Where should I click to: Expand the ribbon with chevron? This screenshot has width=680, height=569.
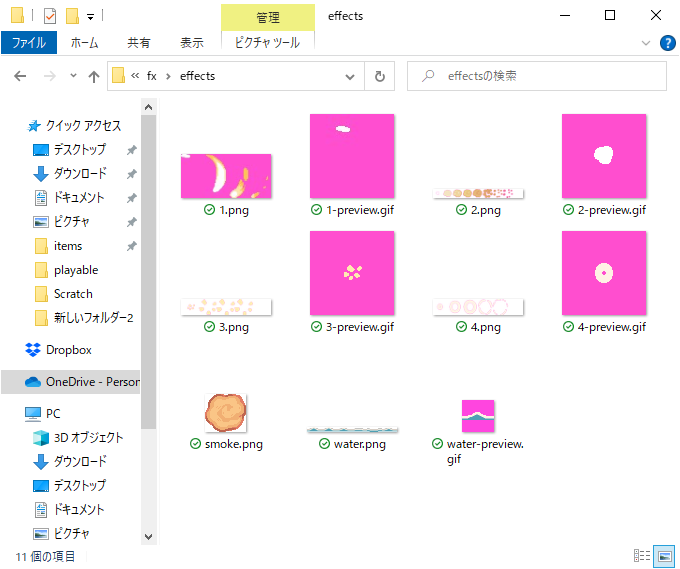(x=646, y=43)
